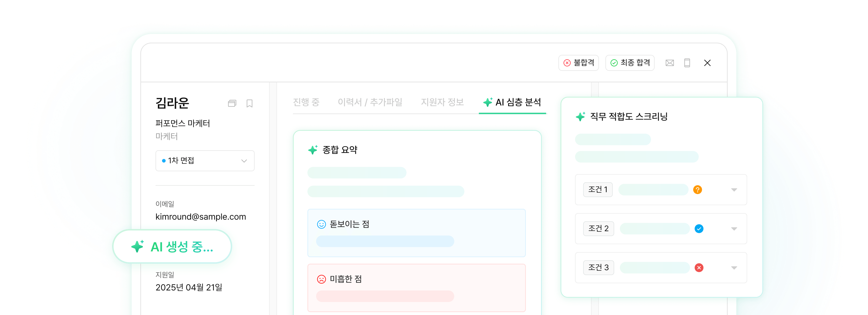868x315 pixels.
Task: Click the red X status icon
Action: pos(699,268)
